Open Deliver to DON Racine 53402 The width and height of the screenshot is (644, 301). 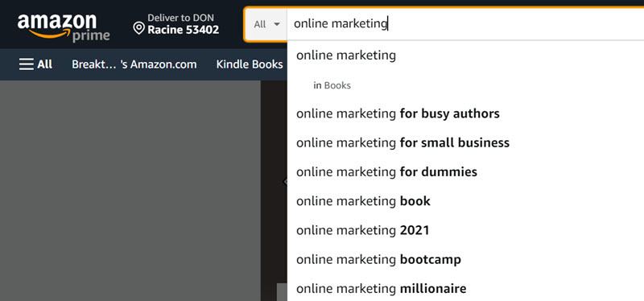pos(176,24)
